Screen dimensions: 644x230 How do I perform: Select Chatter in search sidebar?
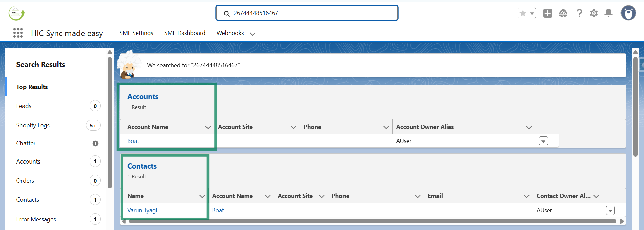[56, 143]
